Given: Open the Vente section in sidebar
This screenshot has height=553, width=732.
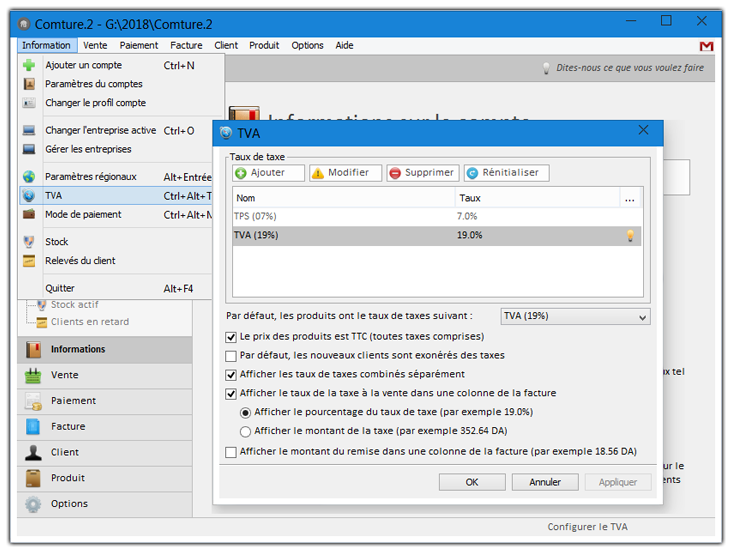Looking at the screenshot, I should pos(64,375).
